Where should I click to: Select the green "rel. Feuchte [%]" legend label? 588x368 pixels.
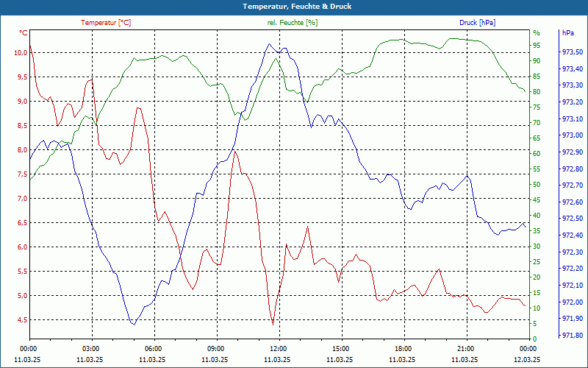tap(292, 23)
